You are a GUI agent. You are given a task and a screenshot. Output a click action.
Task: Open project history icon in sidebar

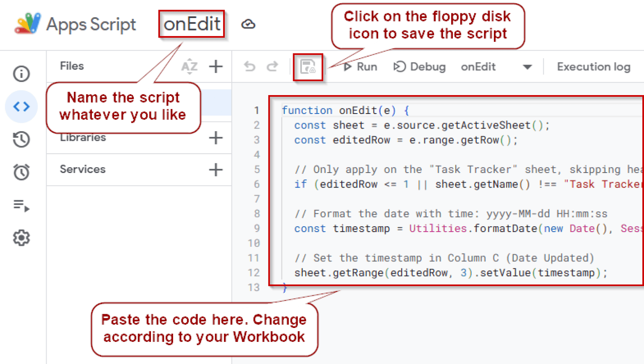(x=21, y=139)
